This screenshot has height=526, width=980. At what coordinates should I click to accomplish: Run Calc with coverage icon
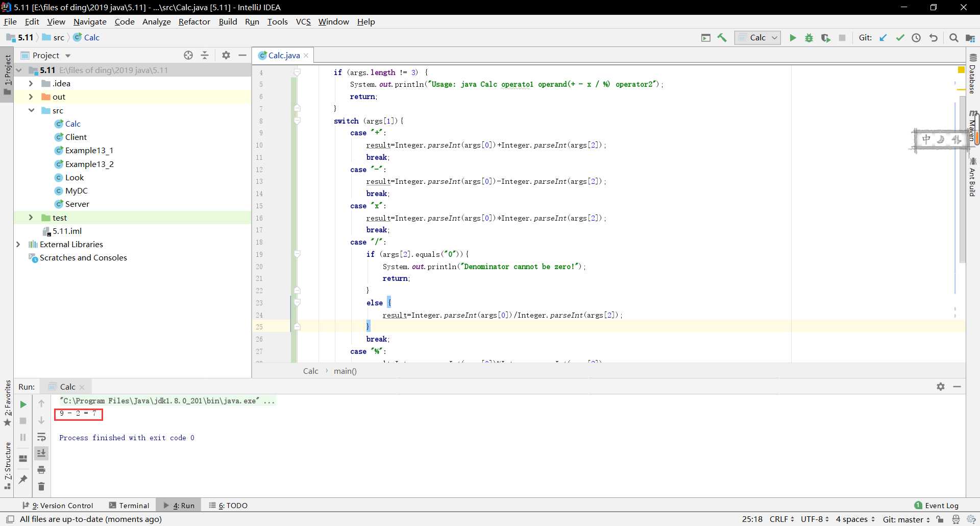(x=825, y=38)
